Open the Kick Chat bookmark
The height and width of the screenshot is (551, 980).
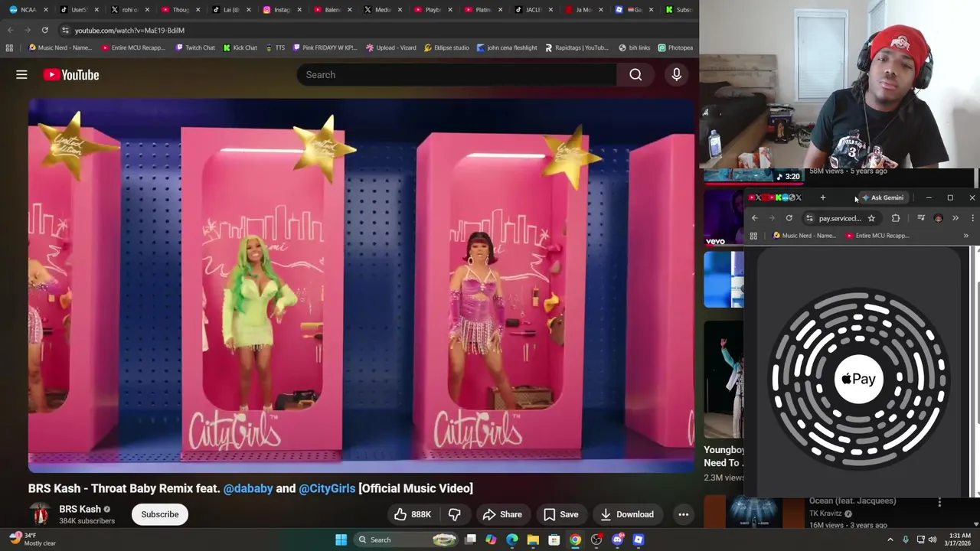(x=240, y=47)
